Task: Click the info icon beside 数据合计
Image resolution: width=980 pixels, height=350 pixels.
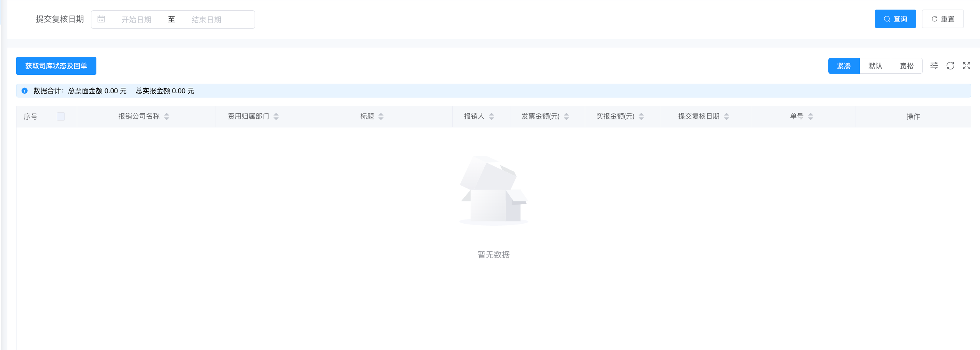Action: (x=25, y=91)
